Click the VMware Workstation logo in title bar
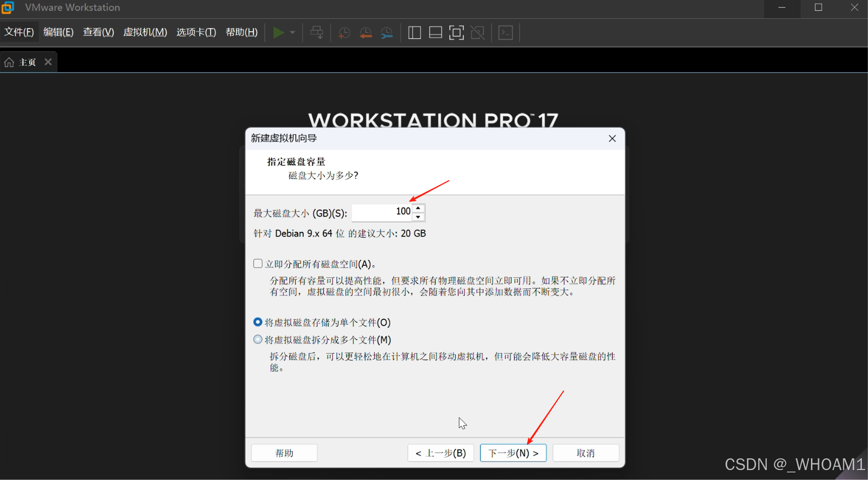The image size is (868, 480). coord(8,7)
